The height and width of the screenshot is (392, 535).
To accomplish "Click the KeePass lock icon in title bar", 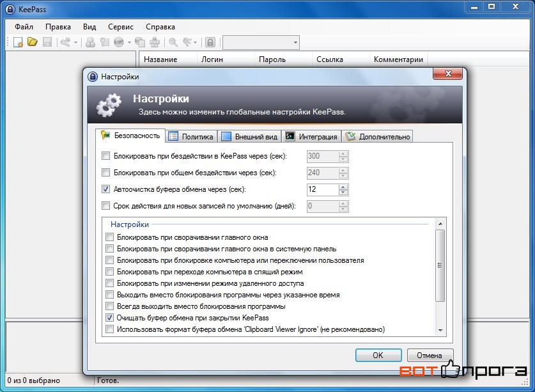I will point(10,9).
